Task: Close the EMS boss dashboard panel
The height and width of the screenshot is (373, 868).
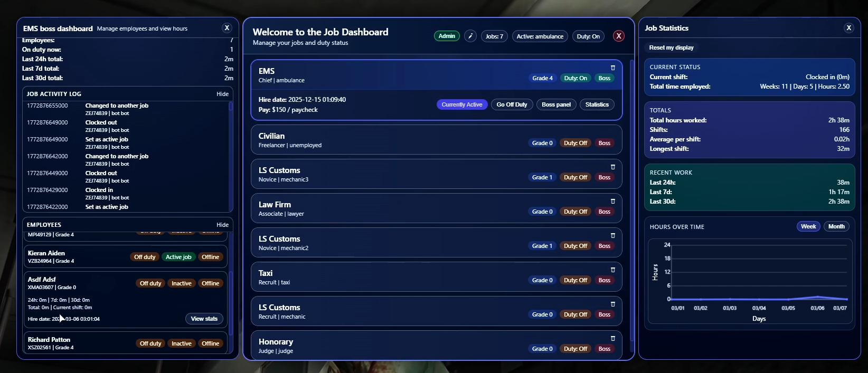Action: [x=227, y=28]
